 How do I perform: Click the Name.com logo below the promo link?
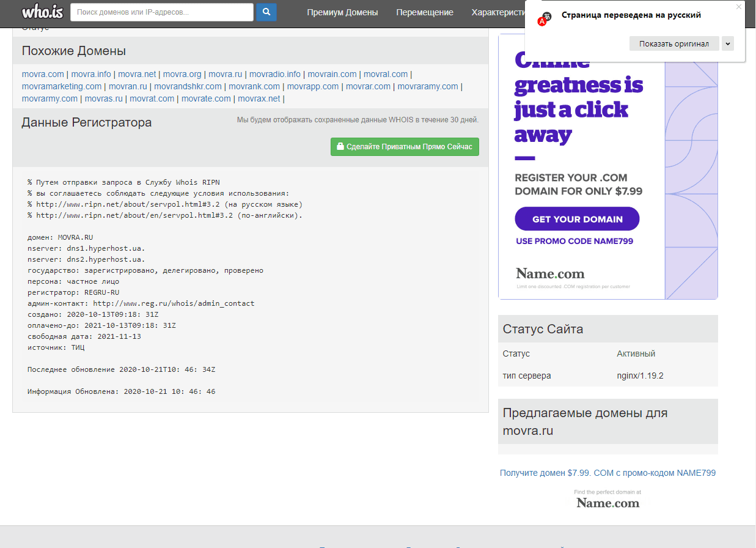[x=607, y=503]
